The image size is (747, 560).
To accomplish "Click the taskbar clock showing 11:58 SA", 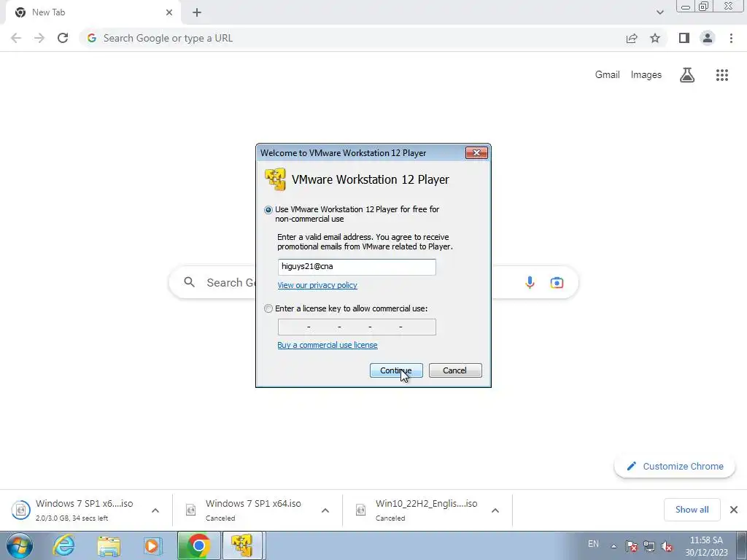I will [706, 546].
